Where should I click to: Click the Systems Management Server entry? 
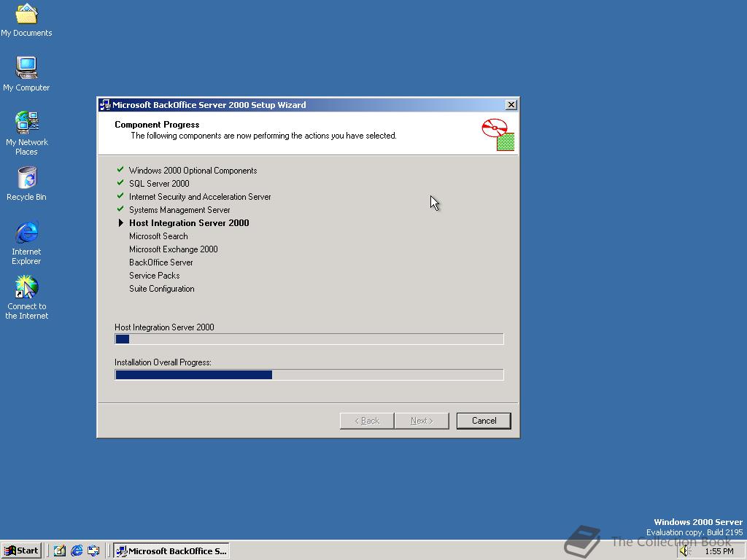pyautogui.click(x=179, y=210)
